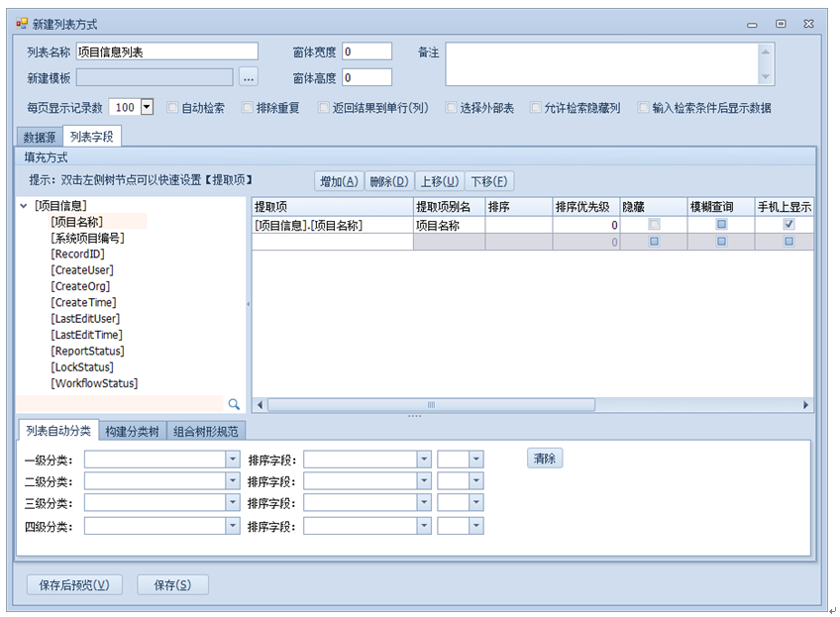Switch to the 数据源 tab
This screenshot has height=617, width=840.
[x=40, y=137]
